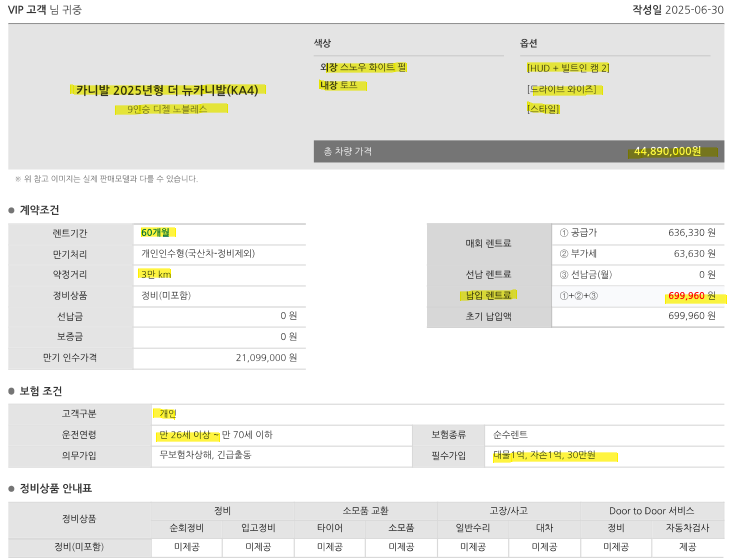
Task: Click the 계약조건 section heading
Action: pos(40,210)
